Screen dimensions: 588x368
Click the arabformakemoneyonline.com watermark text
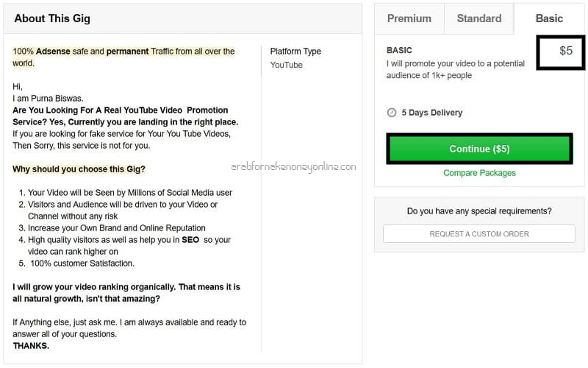[x=293, y=167]
